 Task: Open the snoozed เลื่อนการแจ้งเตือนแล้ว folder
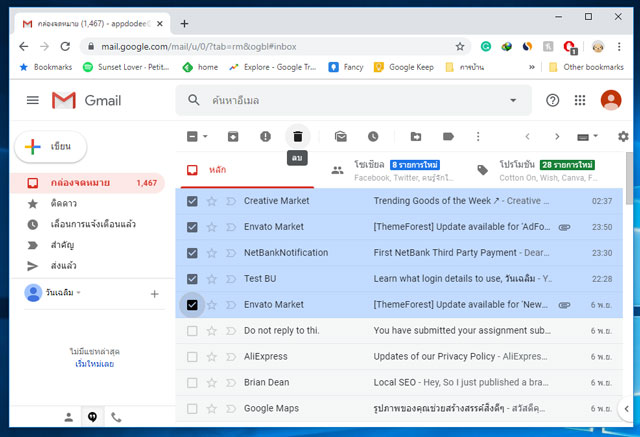tap(93, 224)
